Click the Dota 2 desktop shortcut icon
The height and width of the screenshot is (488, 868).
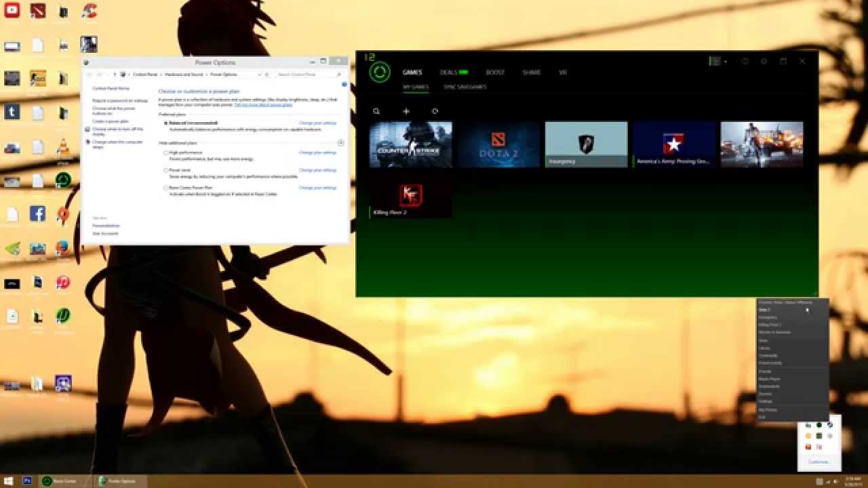38,10
